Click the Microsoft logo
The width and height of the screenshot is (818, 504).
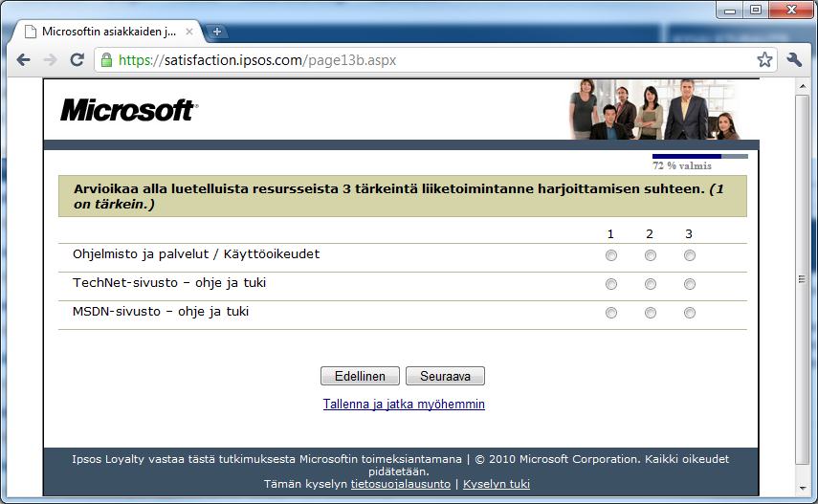click(128, 111)
